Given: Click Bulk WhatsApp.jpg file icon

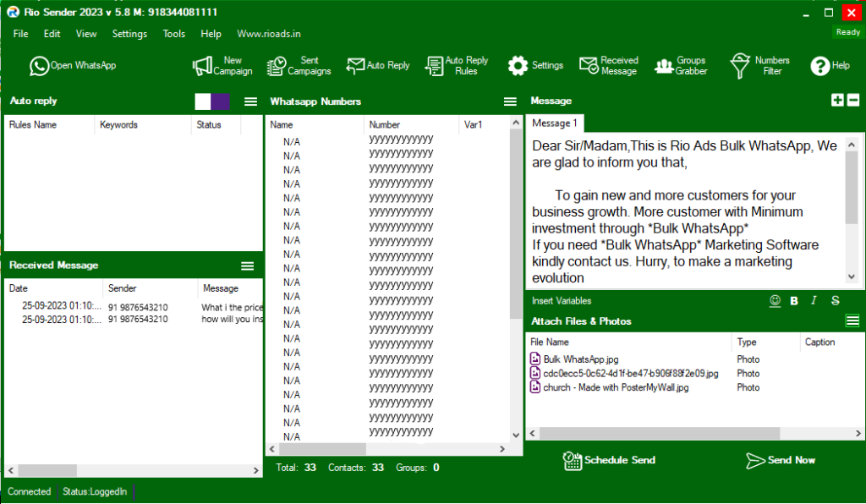Looking at the screenshot, I should tap(534, 359).
